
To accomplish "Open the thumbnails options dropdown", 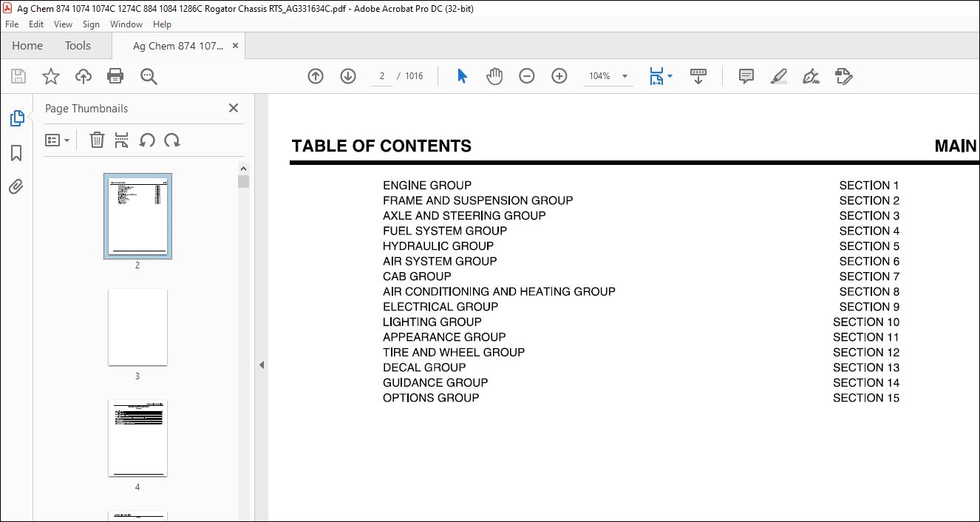I will [57, 140].
